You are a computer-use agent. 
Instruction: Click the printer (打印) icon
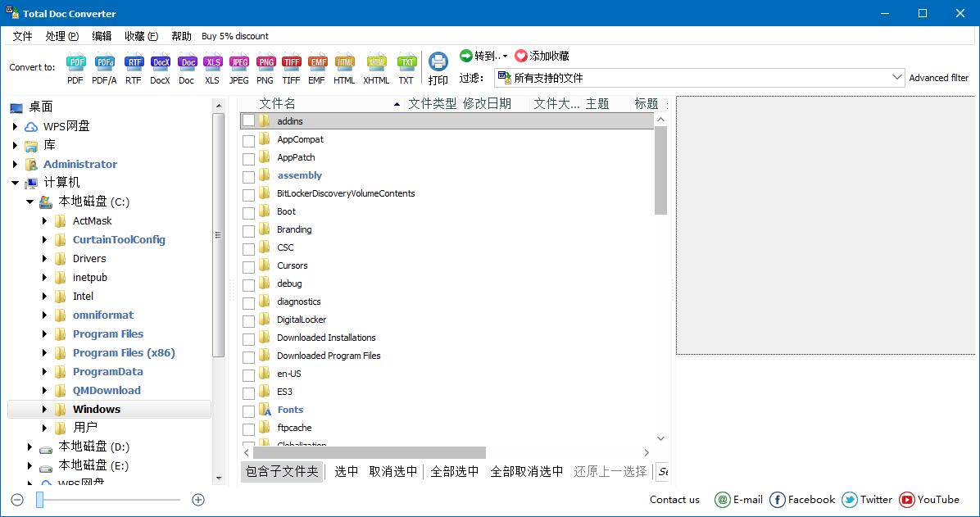[438, 62]
